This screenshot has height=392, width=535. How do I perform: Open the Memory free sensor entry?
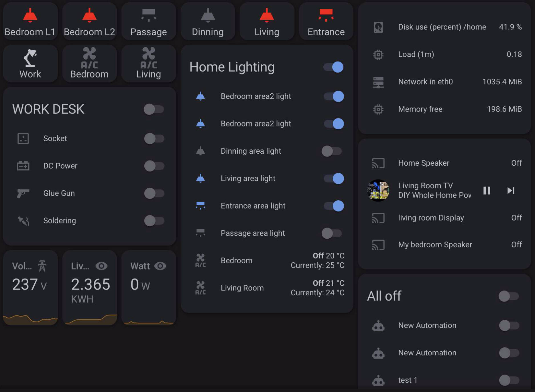(x=444, y=109)
